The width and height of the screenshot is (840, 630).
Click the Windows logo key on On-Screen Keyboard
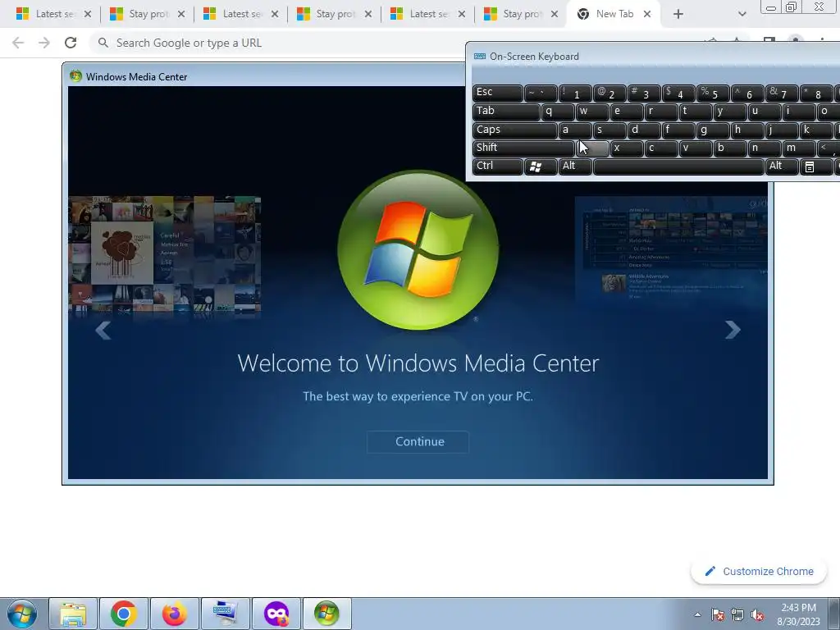coord(541,166)
